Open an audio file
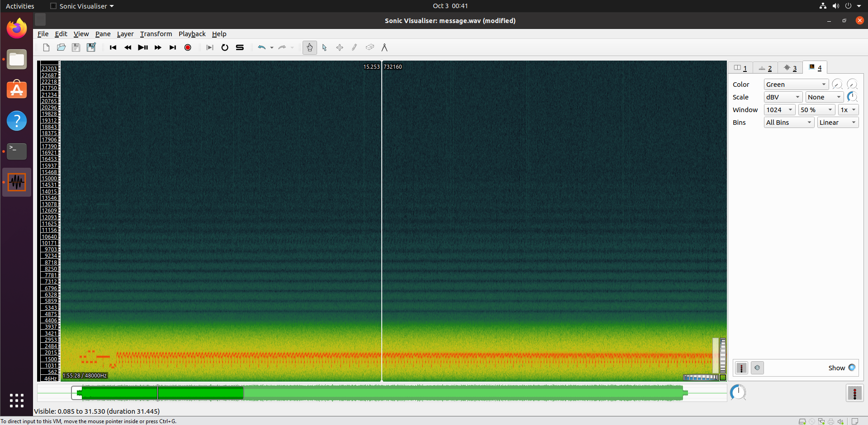 click(61, 47)
